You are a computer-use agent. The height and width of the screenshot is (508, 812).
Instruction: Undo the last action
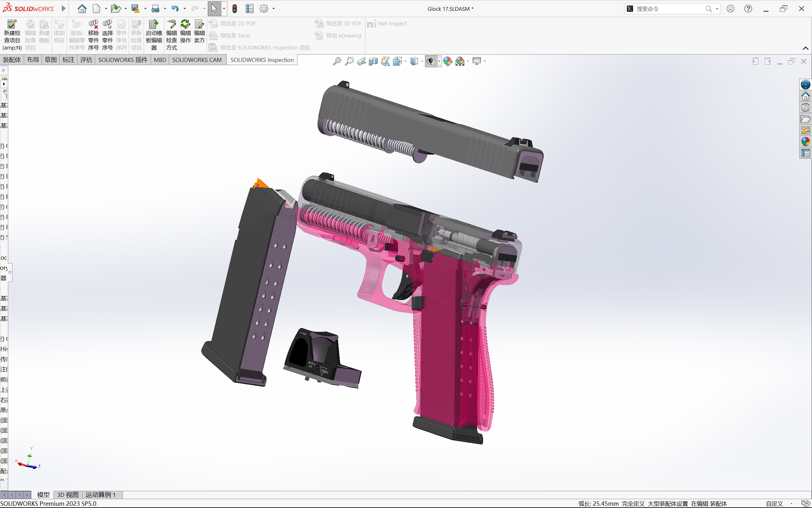point(175,9)
